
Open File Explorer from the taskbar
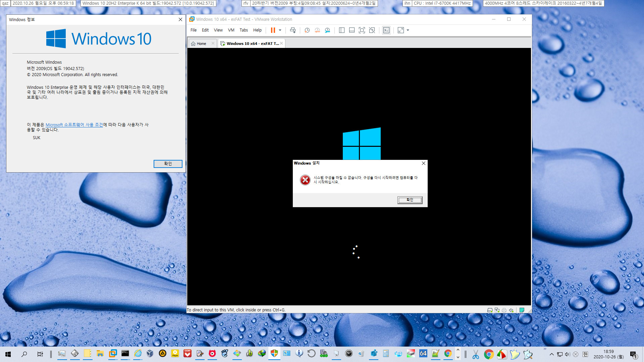[100, 354]
